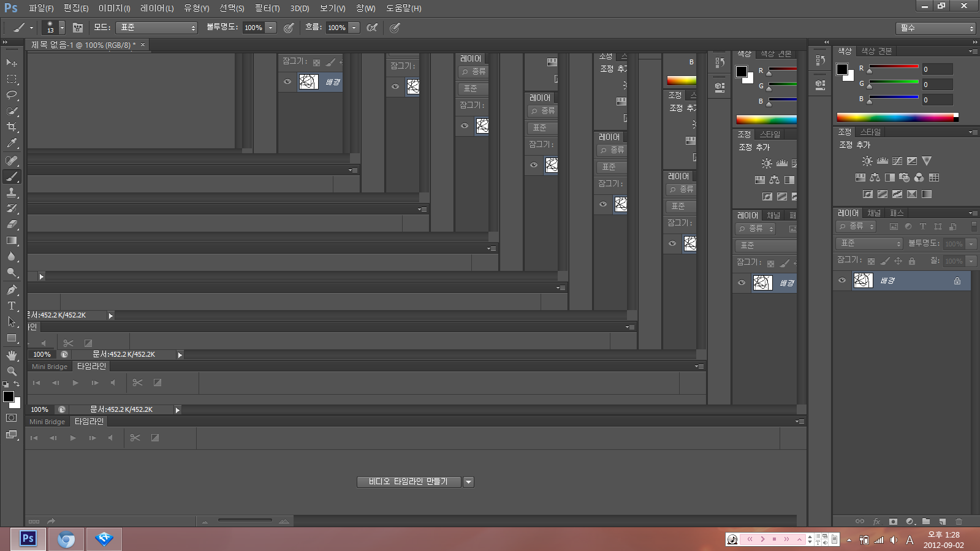The width and height of the screenshot is (980, 551).
Task: Open the 불투명도 dropdown in options bar
Action: 271,28
